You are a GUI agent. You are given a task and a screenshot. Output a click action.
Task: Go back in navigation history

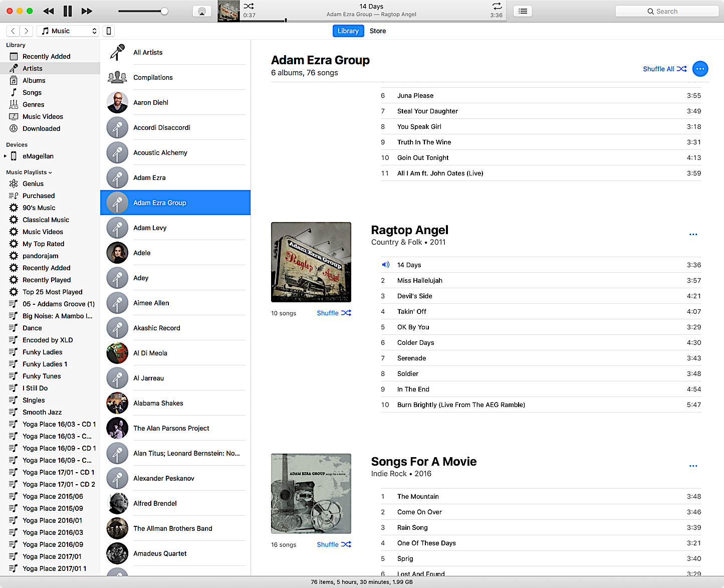(x=14, y=31)
